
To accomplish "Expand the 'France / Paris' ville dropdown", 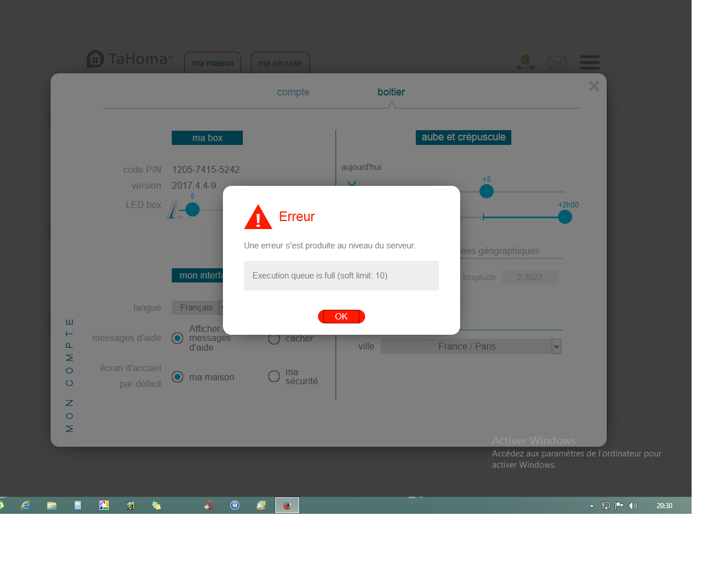I will pyautogui.click(x=556, y=346).
